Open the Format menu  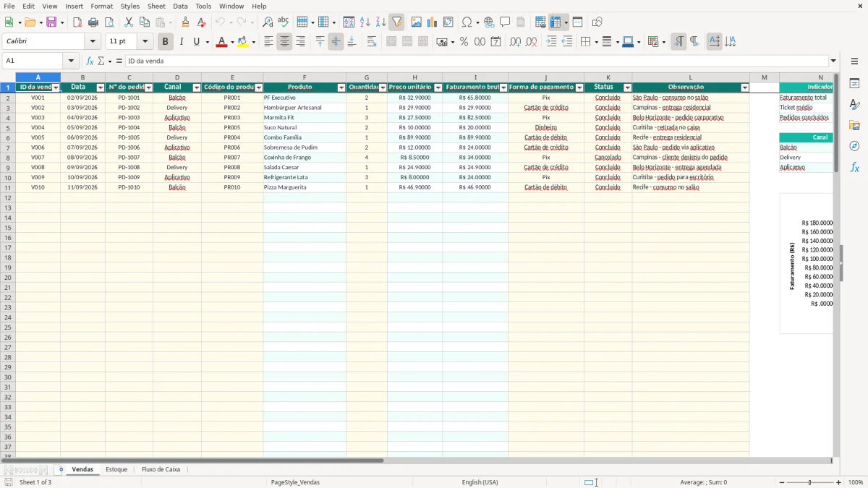[x=102, y=6]
